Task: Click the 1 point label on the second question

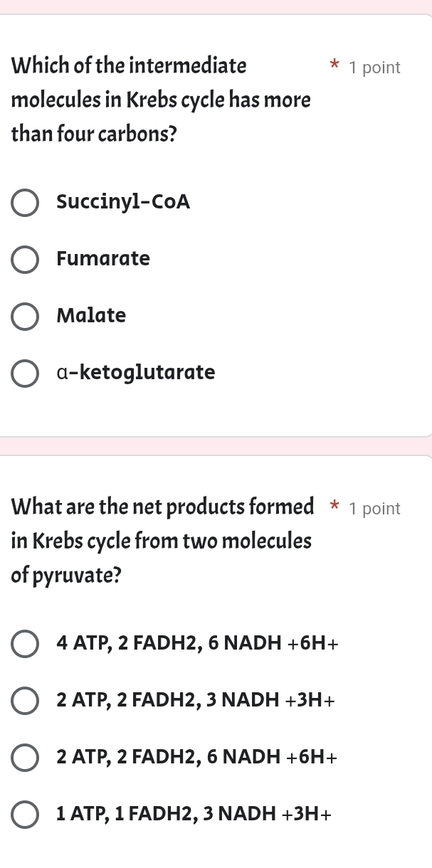Action: [x=374, y=509]
